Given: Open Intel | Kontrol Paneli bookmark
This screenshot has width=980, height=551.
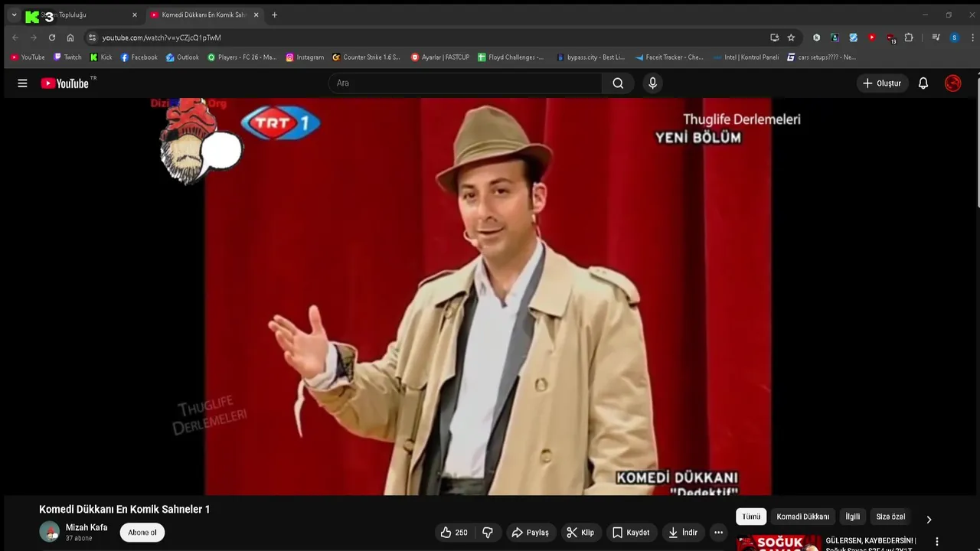Looking at the screenshot, I should 746,57.
